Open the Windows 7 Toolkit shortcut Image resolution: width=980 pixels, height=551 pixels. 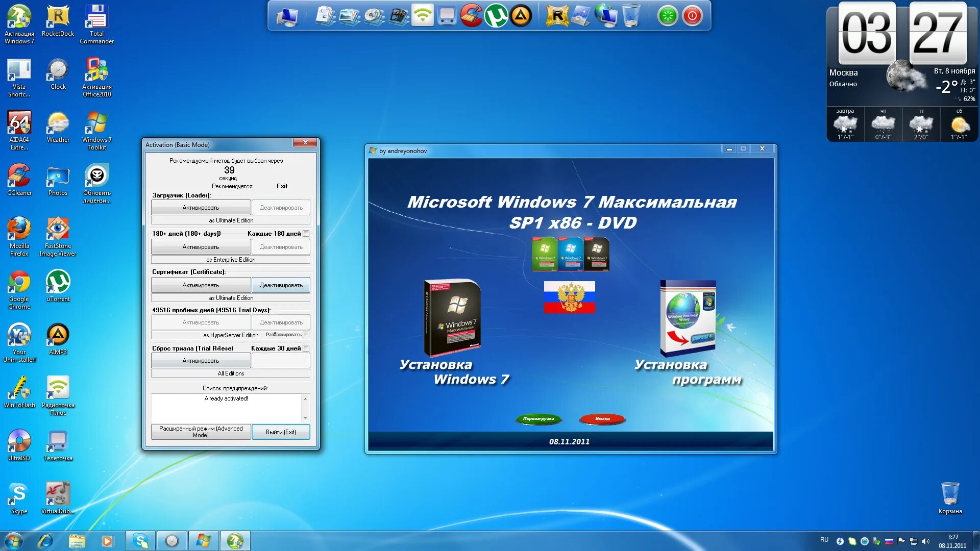(x=96, y=131)
